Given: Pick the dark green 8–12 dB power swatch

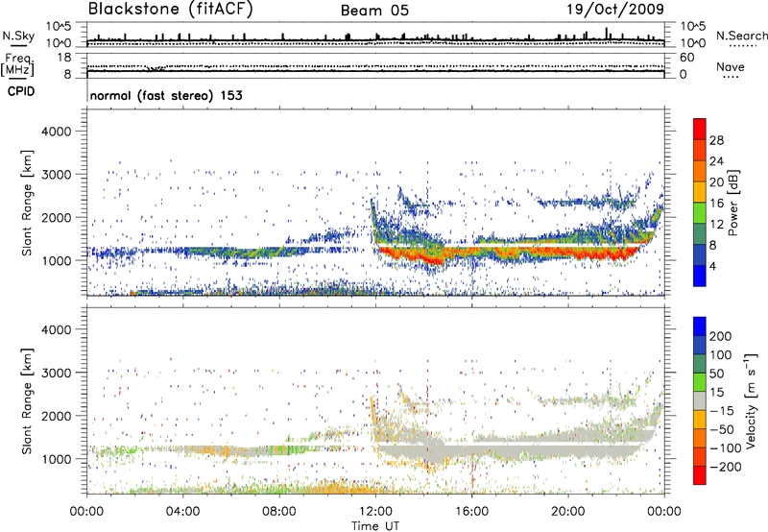Looking at the screenshot, I should 700,233.
